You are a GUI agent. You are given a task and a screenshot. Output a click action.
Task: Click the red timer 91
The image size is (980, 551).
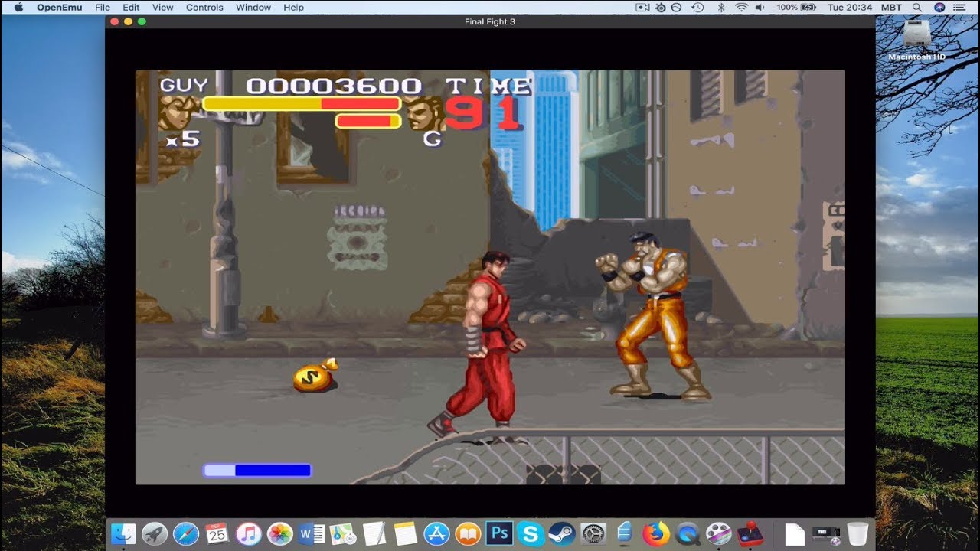point(482,112)
